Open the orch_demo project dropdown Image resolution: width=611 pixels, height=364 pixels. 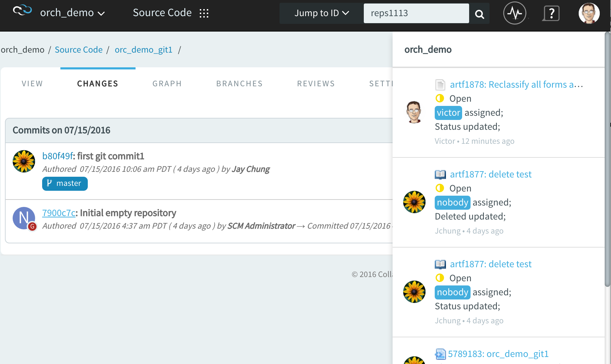click(72, 13)
